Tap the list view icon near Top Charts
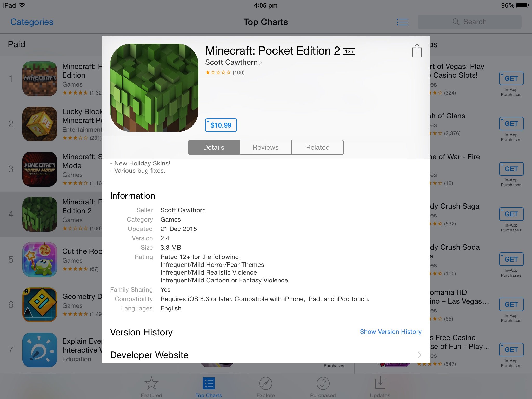The image size is (532, 399). 403,21
